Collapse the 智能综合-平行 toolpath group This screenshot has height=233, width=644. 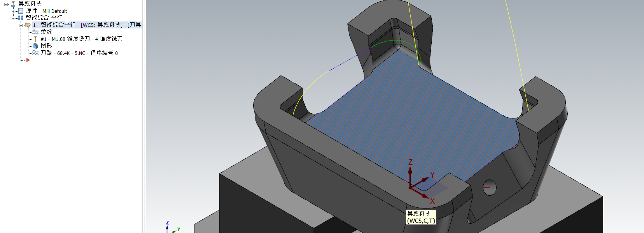[x=13, y=18]
